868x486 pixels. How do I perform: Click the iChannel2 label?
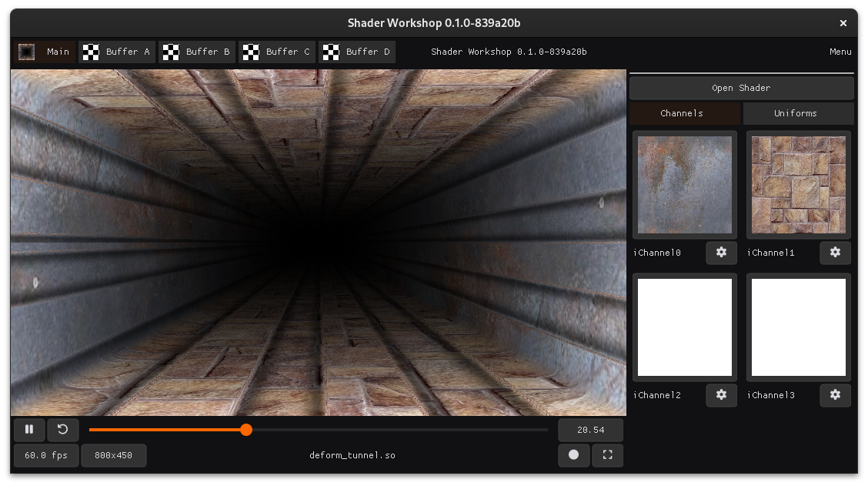(657, 395)
